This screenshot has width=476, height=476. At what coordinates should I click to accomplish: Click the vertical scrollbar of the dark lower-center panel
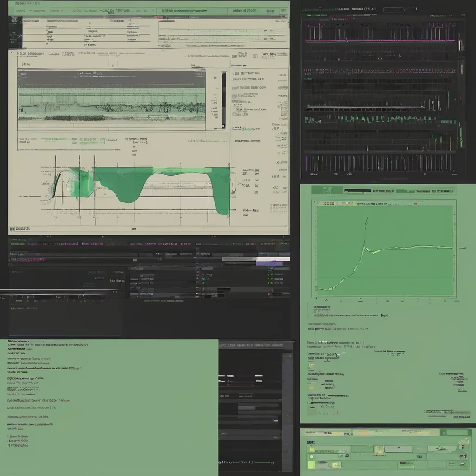click(x=287, y=395)
